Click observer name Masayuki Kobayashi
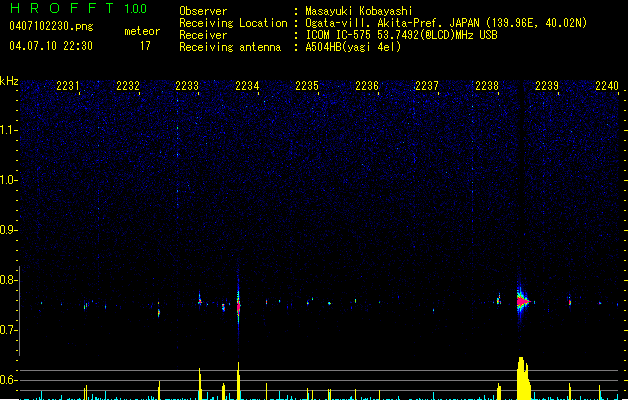 [x=359, y=11]
